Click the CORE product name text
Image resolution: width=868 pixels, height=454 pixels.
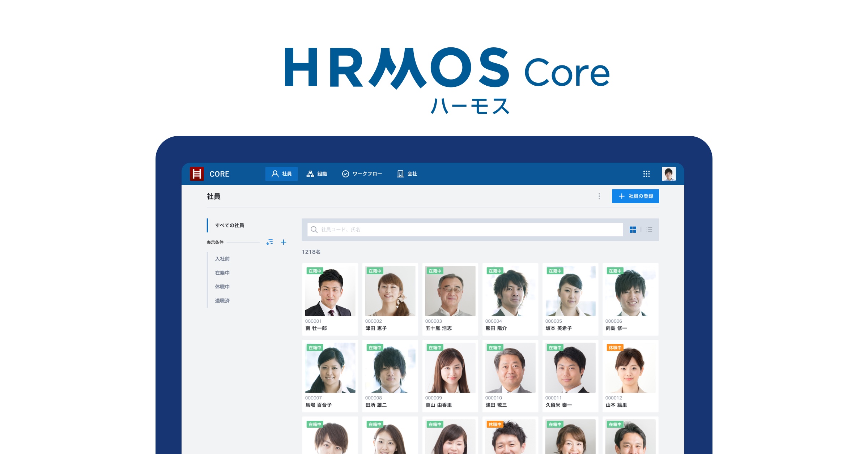[x=219, y=174]
